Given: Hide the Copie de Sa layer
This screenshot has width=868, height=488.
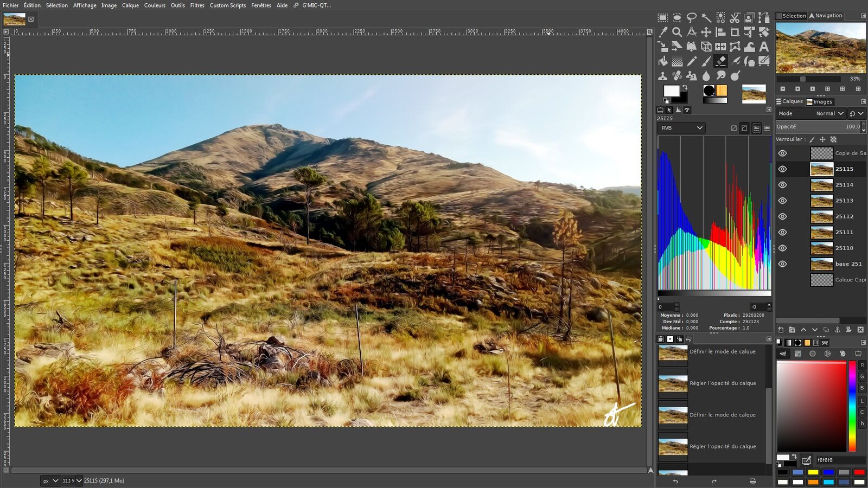Looking at the screenshot, I should 782,153.
